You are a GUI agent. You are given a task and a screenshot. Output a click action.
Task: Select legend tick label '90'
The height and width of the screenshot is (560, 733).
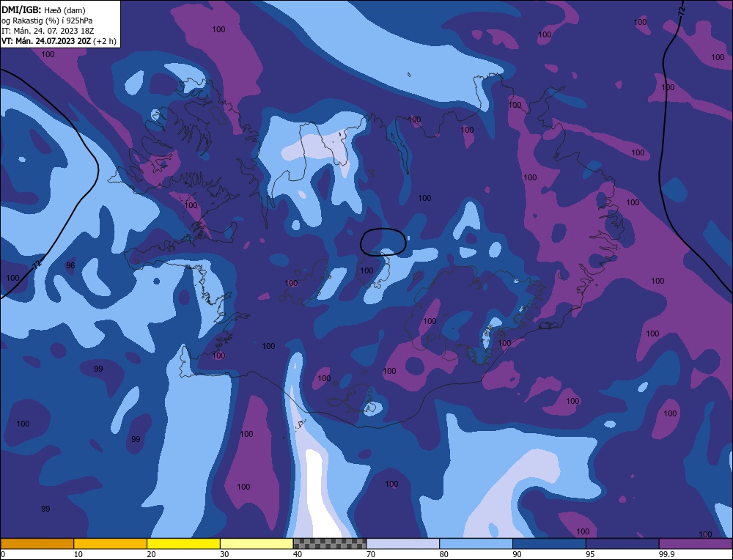tap(517, 554)
